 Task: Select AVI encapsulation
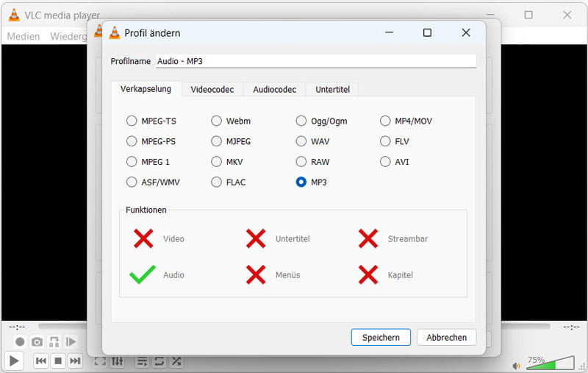click(x=385, y=162)
